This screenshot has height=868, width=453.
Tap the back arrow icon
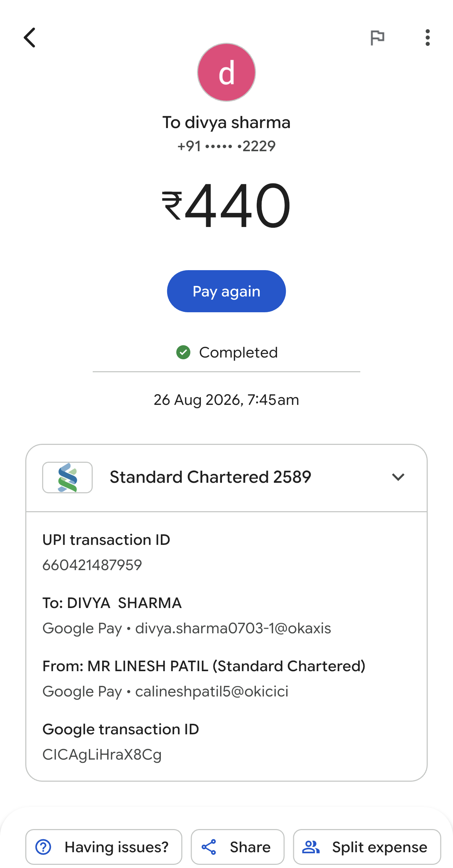click(30, 38)
